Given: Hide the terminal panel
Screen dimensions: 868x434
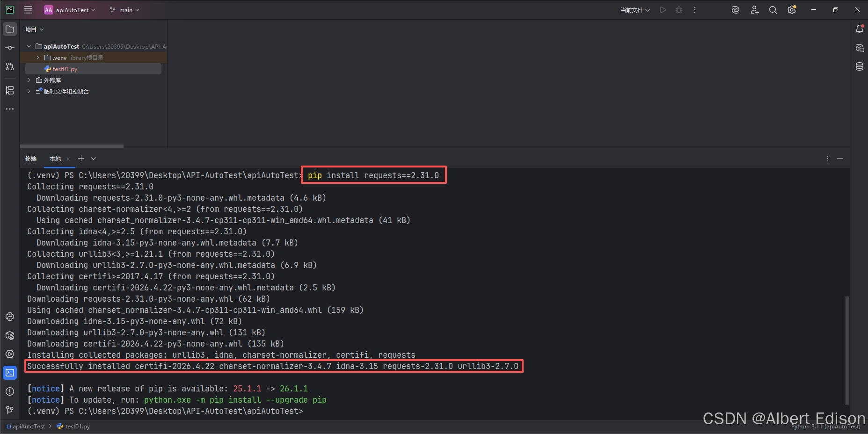Looking at the screenshot, I should click(840, 159).
